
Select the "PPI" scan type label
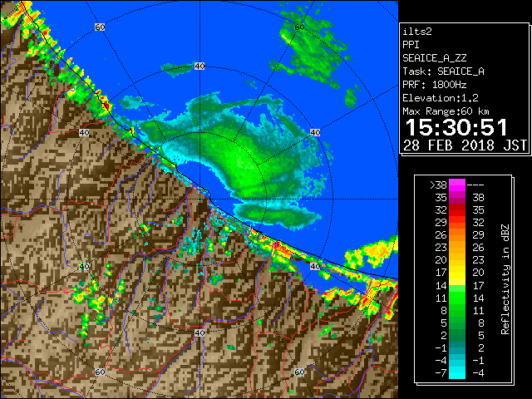click(411, 45)
